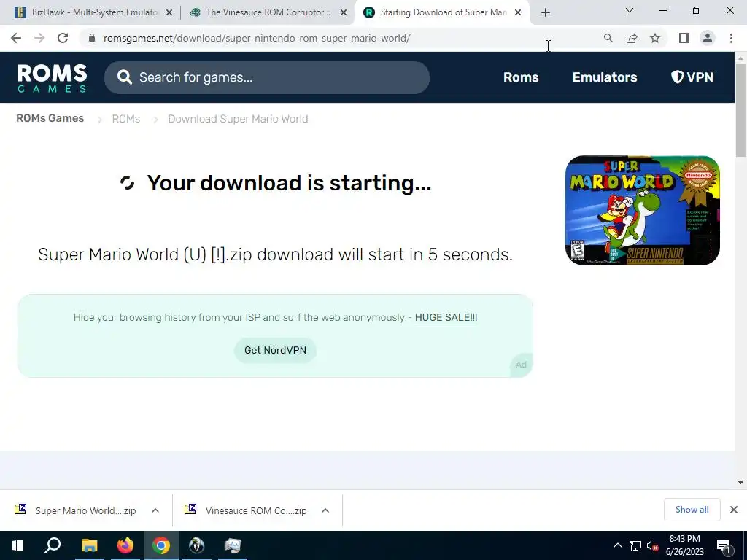Click the browser forward arrow
747x560 pixels.
(39, 38)
